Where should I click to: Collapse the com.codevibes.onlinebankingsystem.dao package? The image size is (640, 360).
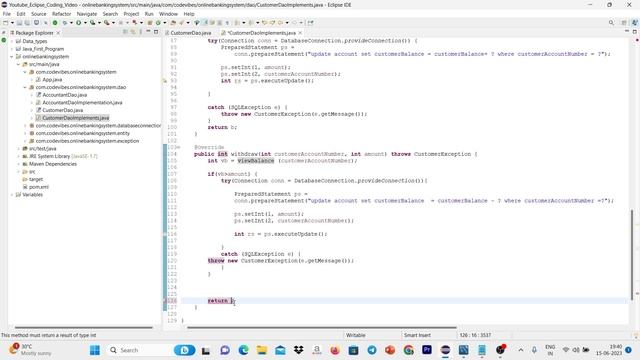25,87
